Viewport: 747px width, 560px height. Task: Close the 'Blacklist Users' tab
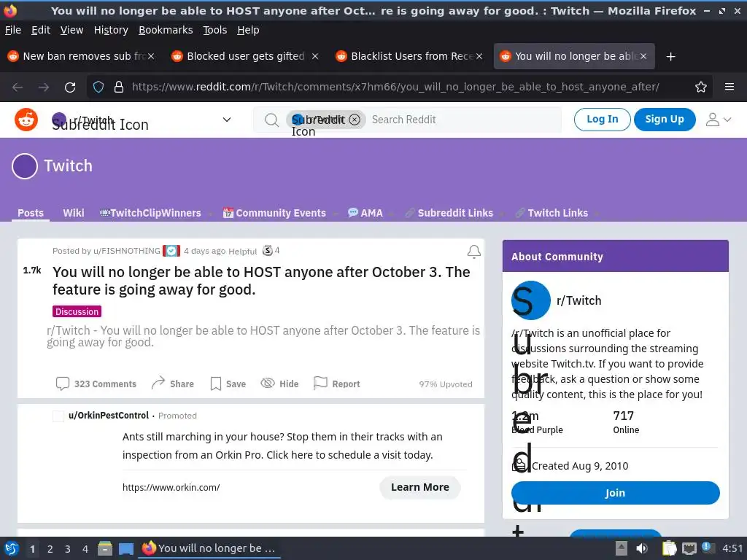pyautogui.click(x=479, y=56)
